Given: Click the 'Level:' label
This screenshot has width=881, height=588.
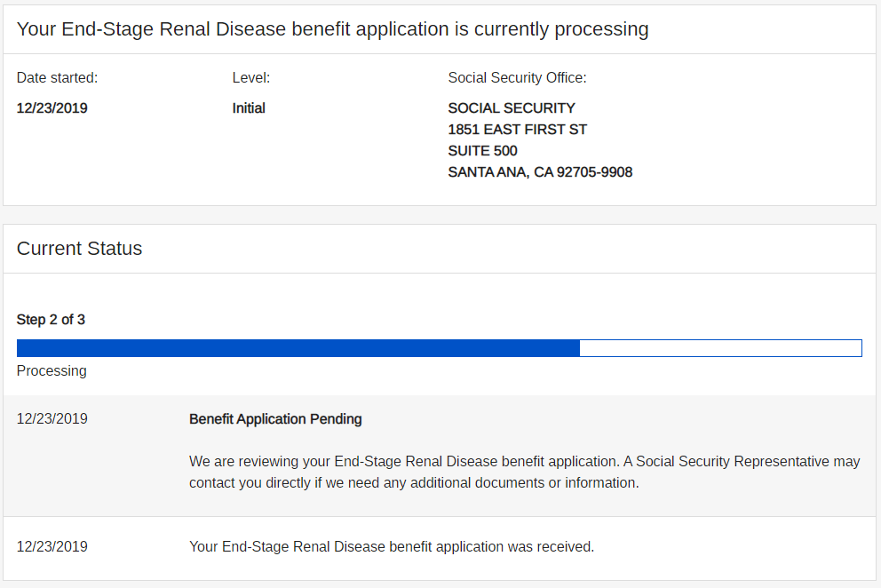Looking at the screenshot, I should click(x=250, y=78).
